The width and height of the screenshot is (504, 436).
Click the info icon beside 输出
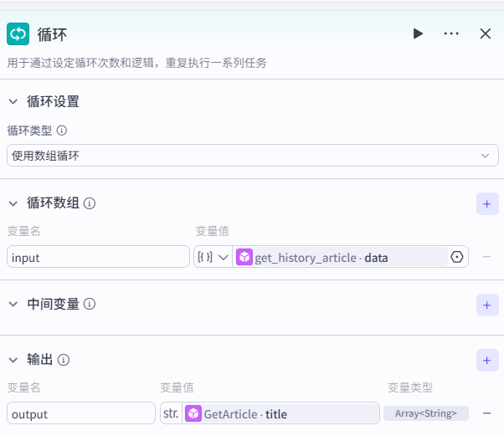tap(64, 360)
